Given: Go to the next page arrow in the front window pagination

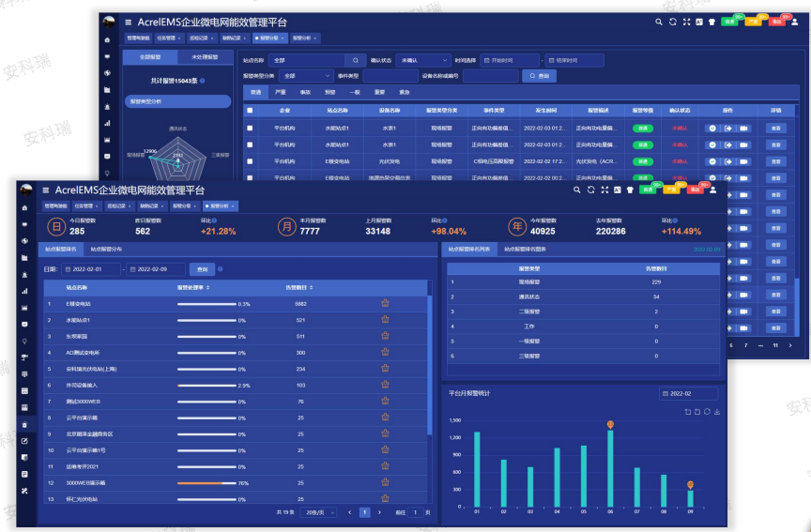Looking at the screenshot, I should coord(379,512).
